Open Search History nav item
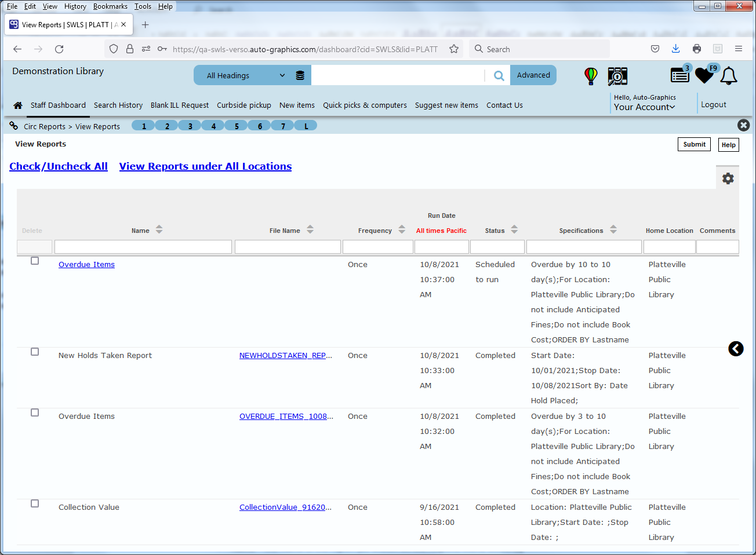756x555 pixels. click(x=118, y=105)
